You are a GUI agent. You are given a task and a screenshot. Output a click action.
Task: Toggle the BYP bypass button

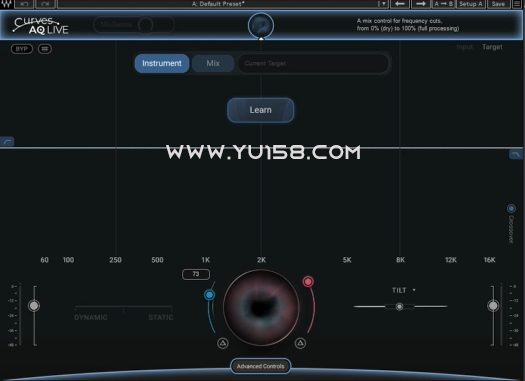22,49
